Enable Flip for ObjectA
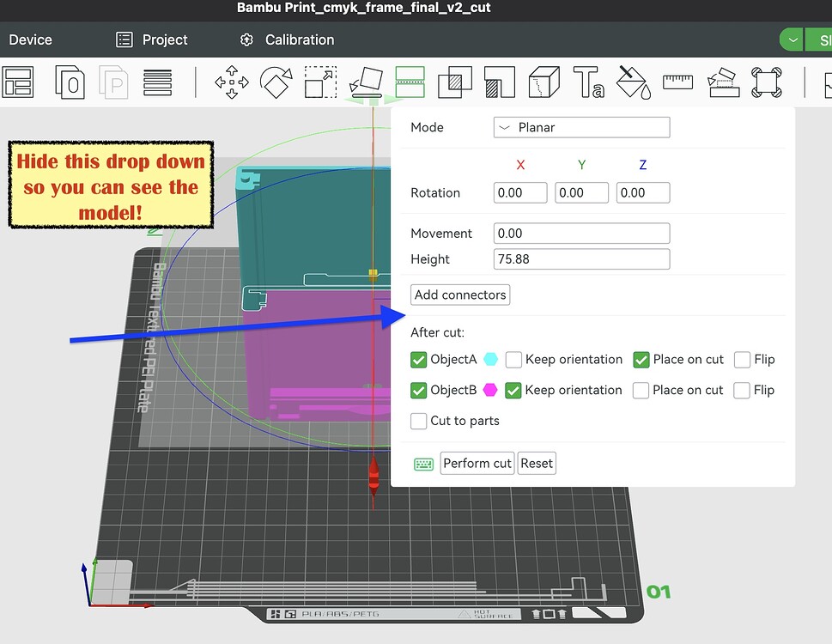Viewport: 832px width, 644px height. click(742, 360)
